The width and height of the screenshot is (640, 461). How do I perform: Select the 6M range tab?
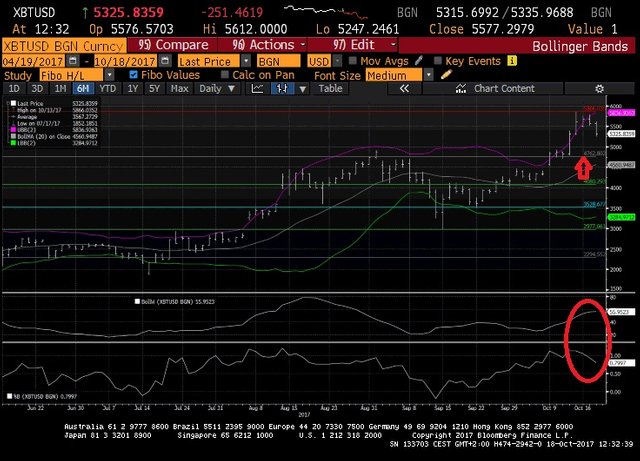click(83, 89)
